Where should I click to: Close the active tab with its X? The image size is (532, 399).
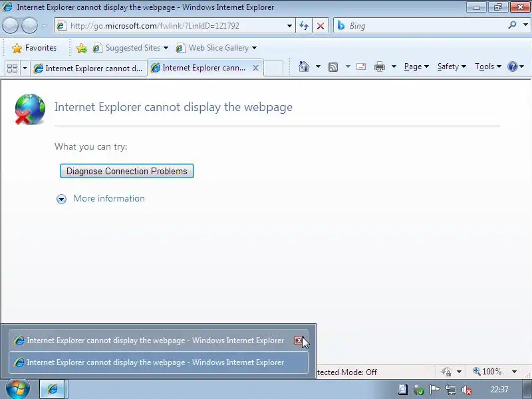(x=255, y=68)
